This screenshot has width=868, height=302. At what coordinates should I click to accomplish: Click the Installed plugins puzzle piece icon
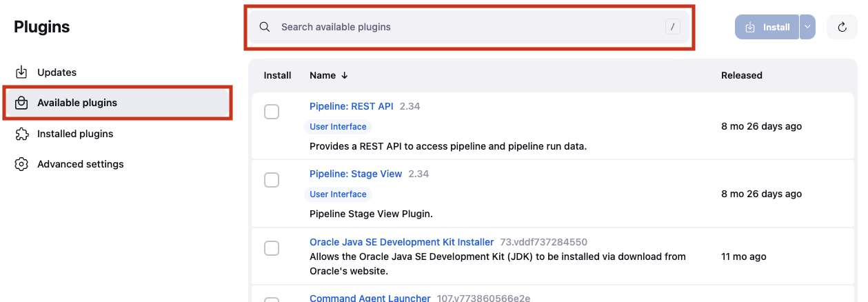(x=21, y=134)
